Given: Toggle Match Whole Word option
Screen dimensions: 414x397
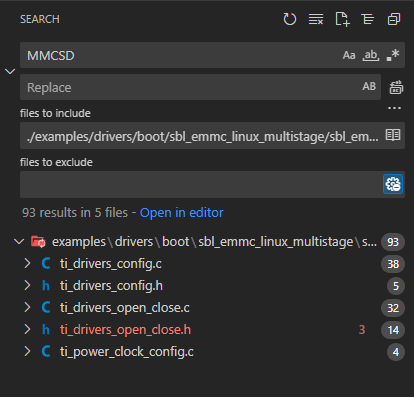Looking at the screenshot, I should click(x=371, y=55).
